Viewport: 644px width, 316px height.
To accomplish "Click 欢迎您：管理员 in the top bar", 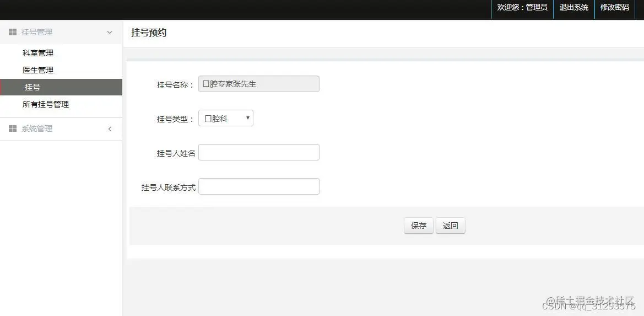I will (x=522, y=7).
